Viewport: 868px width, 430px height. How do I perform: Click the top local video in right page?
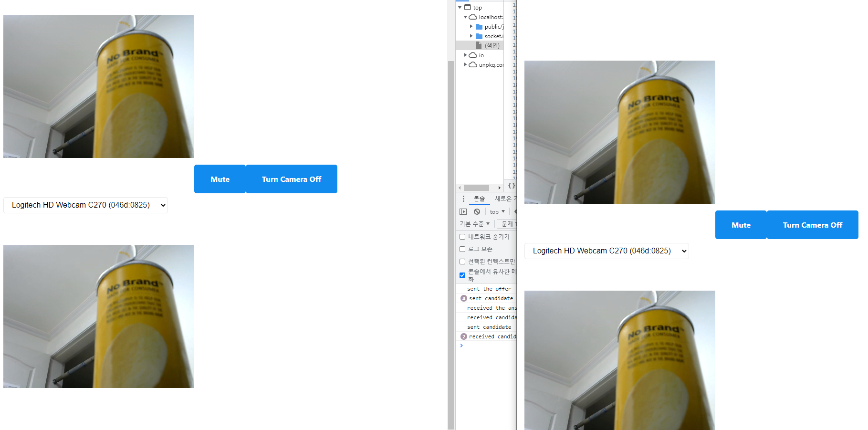click(620, 132)
